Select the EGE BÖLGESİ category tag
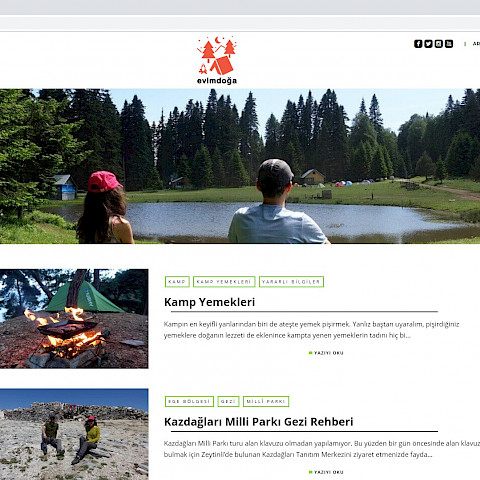Viewport: 480px width, 480px height. point(189,401)
